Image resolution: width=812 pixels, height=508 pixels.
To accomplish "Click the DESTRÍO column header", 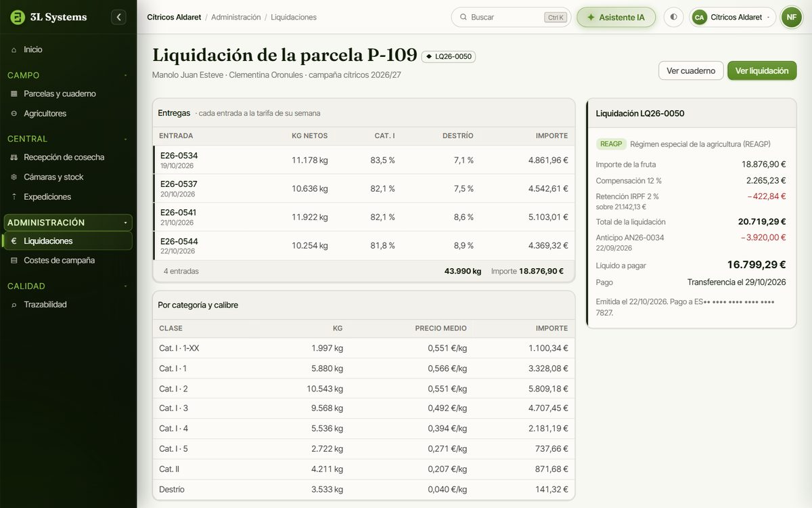I will (x=458, y=136).
